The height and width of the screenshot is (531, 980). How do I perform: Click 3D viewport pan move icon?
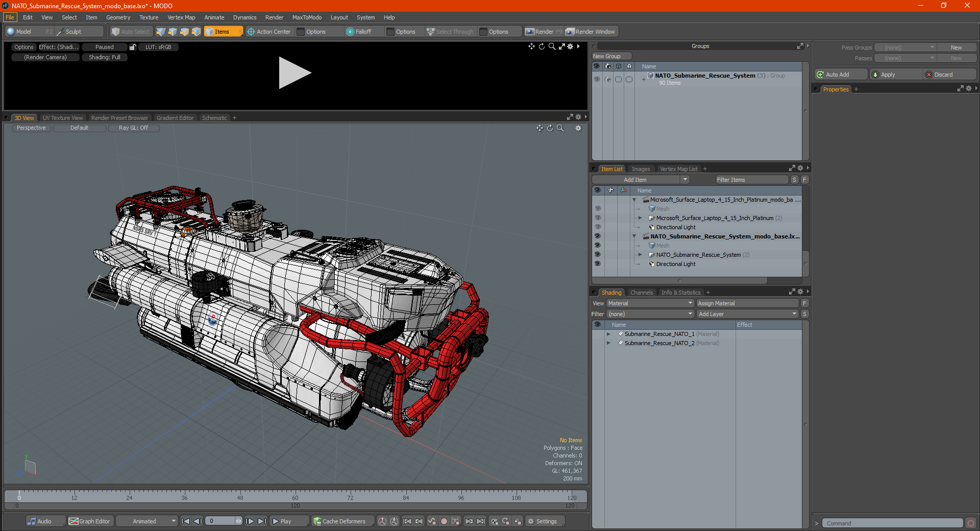(540, 128)
